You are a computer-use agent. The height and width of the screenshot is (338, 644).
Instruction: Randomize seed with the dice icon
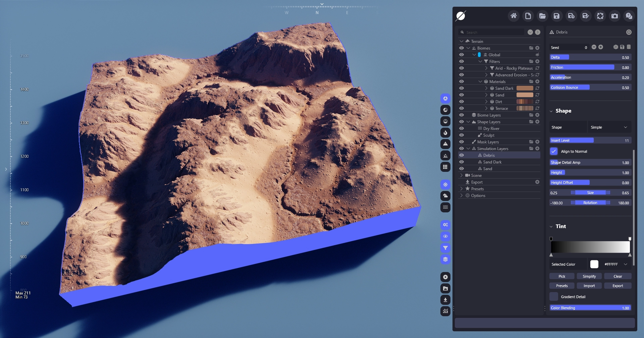pyautogui.click(x=615, y=47)
